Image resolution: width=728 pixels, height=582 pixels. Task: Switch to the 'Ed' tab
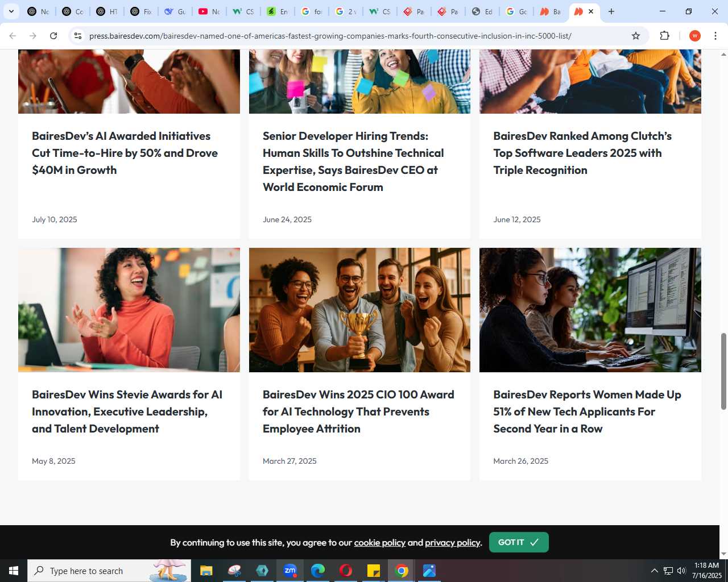(x=482, y=11)
